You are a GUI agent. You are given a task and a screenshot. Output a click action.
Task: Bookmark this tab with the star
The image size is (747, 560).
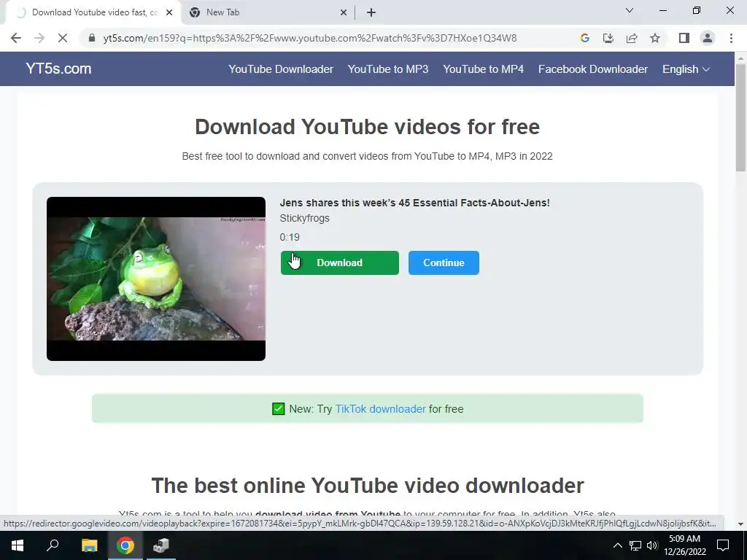(x=655, y=38)
